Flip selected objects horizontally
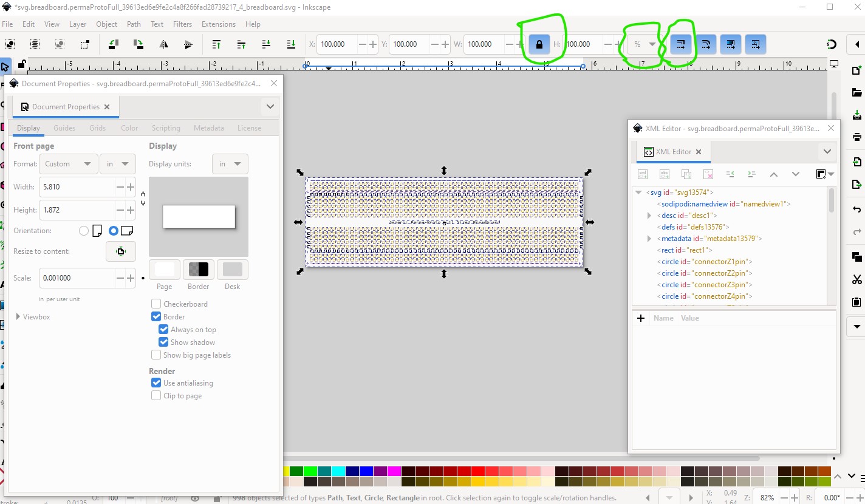 click(163, 44)
